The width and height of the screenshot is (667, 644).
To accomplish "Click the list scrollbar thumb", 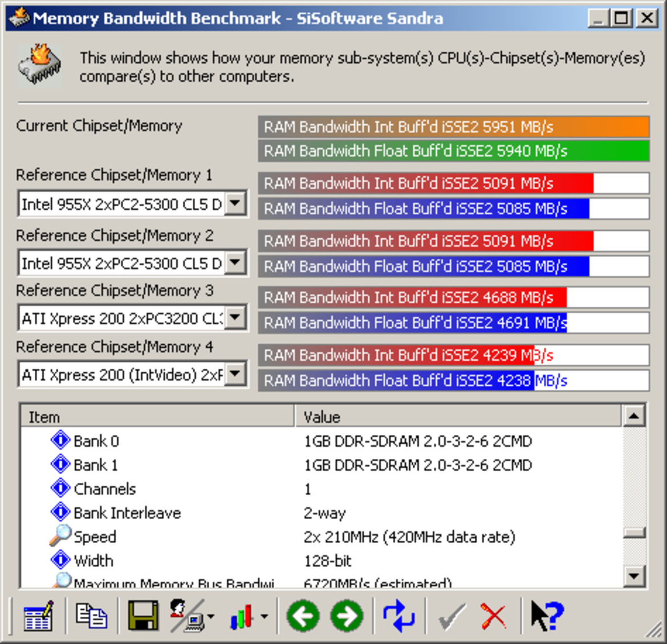I will 634,532.
